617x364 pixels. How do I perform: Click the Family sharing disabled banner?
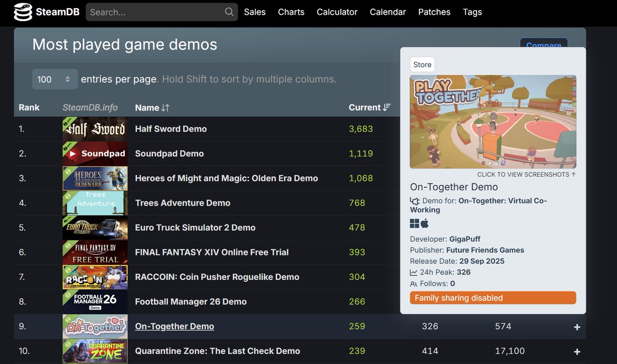[x=493, y=298]
